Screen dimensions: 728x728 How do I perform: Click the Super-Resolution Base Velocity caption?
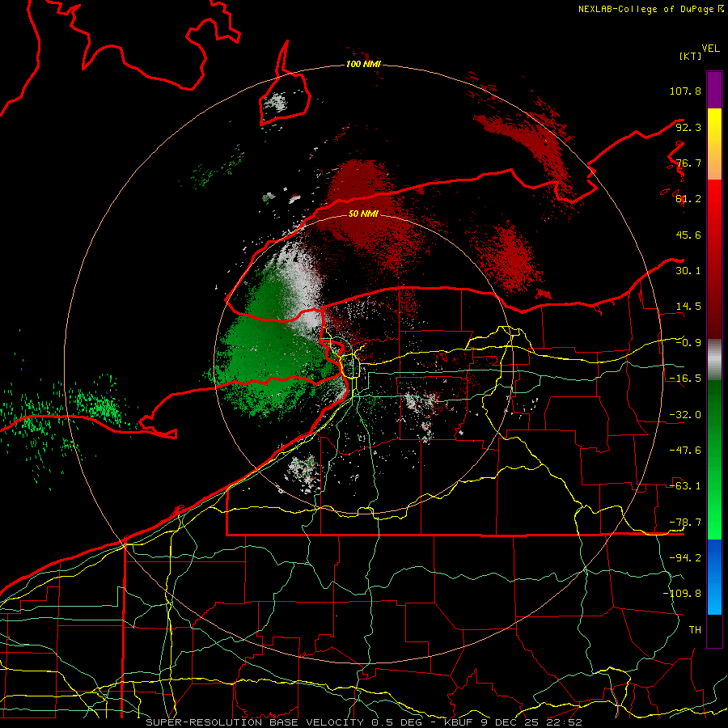(x=363, y=722)
